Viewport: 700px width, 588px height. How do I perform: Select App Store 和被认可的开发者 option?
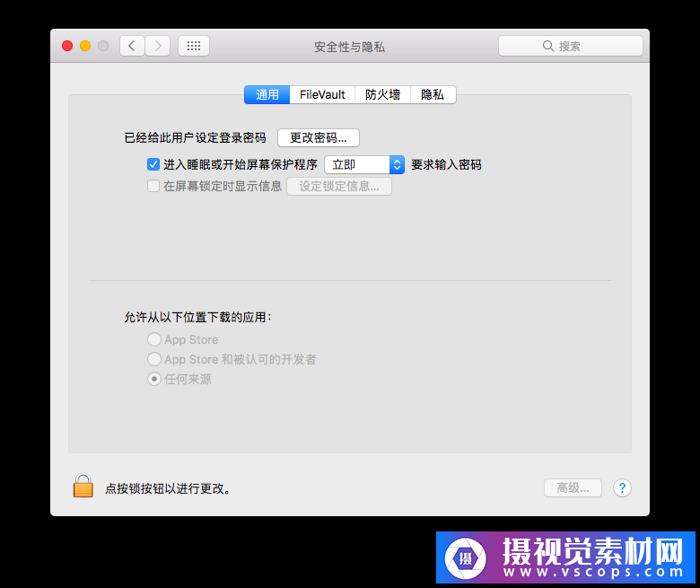[x=154, y=359]
